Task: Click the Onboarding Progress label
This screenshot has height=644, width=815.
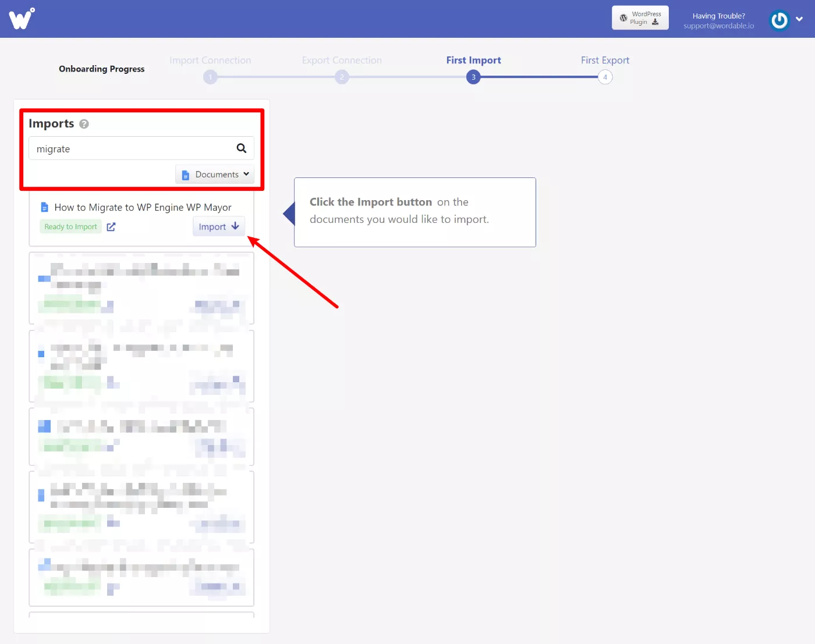Action: (102, 69)
